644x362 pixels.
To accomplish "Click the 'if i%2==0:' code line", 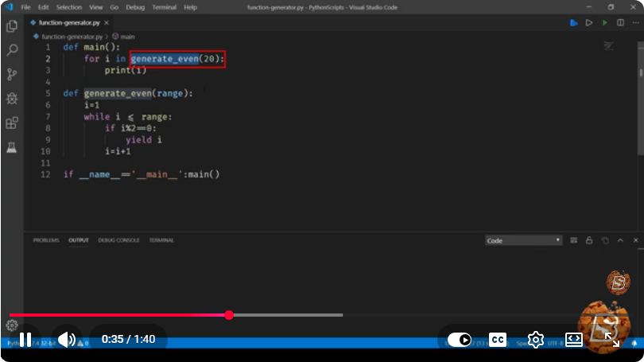I will (130, 128).
